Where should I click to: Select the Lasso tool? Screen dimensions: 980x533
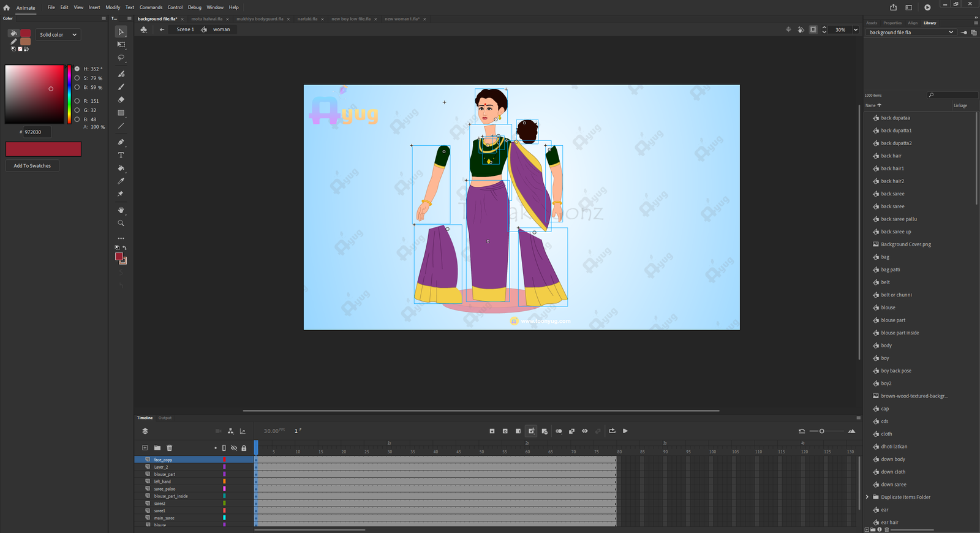coord(121,58)
